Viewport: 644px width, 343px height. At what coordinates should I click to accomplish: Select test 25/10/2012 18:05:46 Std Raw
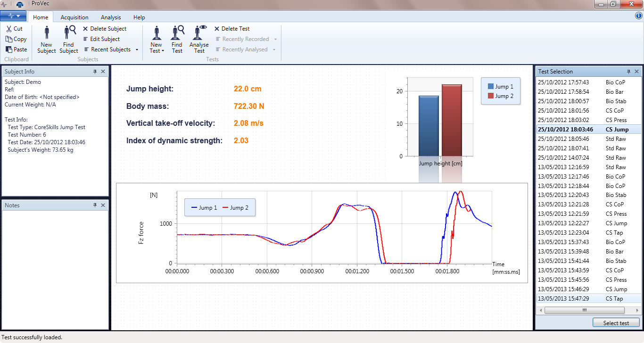point(589,139)
